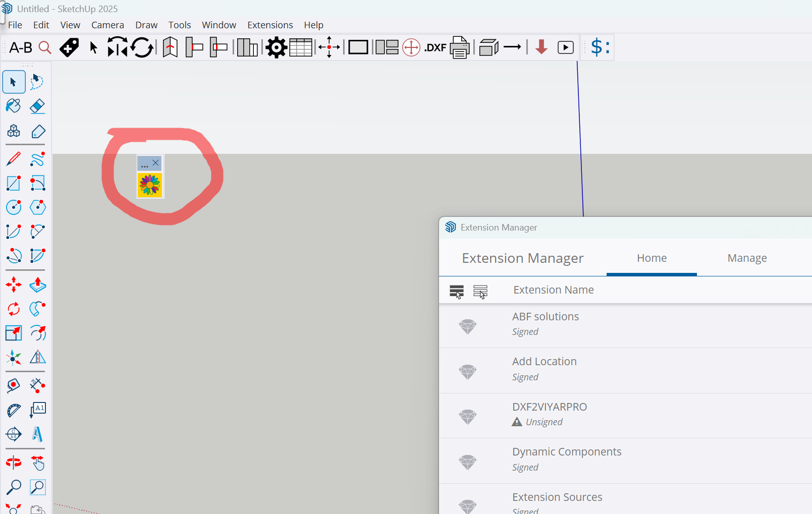Click the select-all extensions list icon
This screenshot has height=514, width=812.
tap(456, 291)
